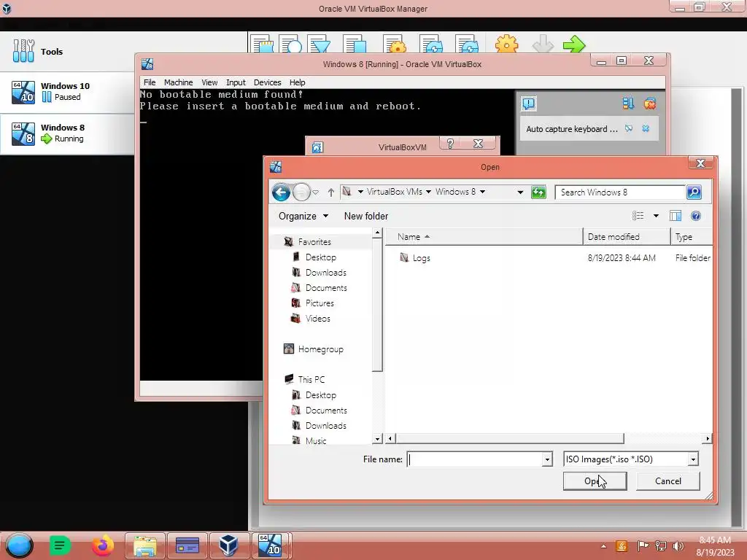Click the green notes app on taskbar

pos(60,545)
